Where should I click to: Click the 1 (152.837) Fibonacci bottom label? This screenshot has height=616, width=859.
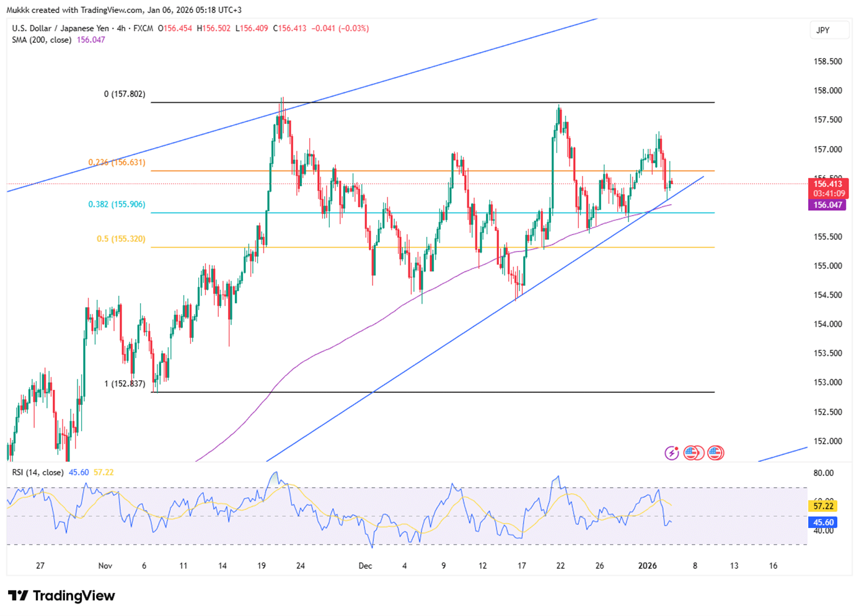[x=125, y=384]
